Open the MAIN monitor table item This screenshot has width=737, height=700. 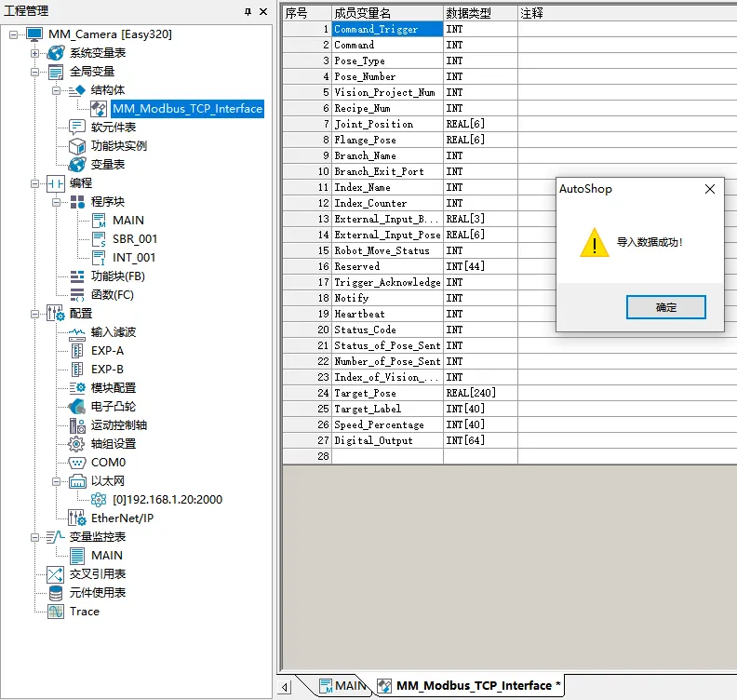[x=107, y=556]
